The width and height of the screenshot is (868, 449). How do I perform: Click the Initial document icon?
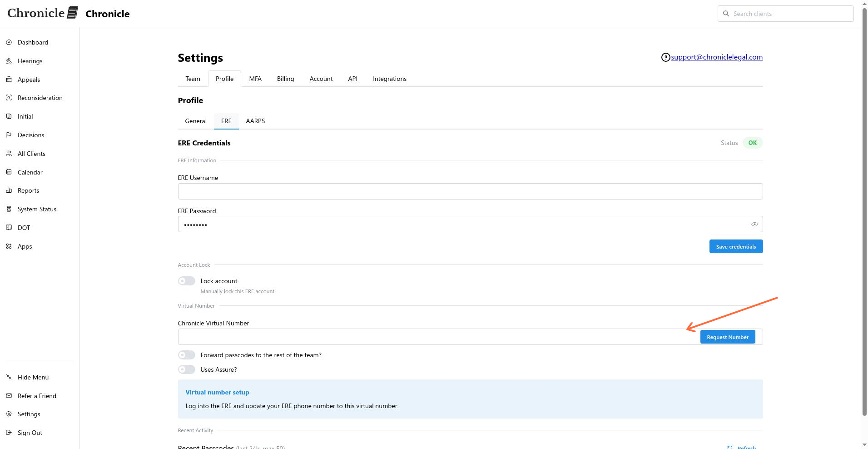click(9, 116)
